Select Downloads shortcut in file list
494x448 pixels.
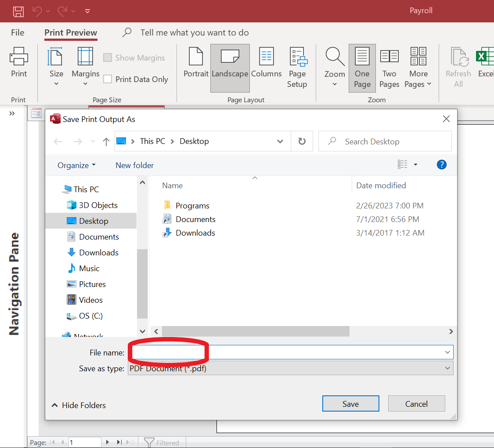tap(189, 233)
